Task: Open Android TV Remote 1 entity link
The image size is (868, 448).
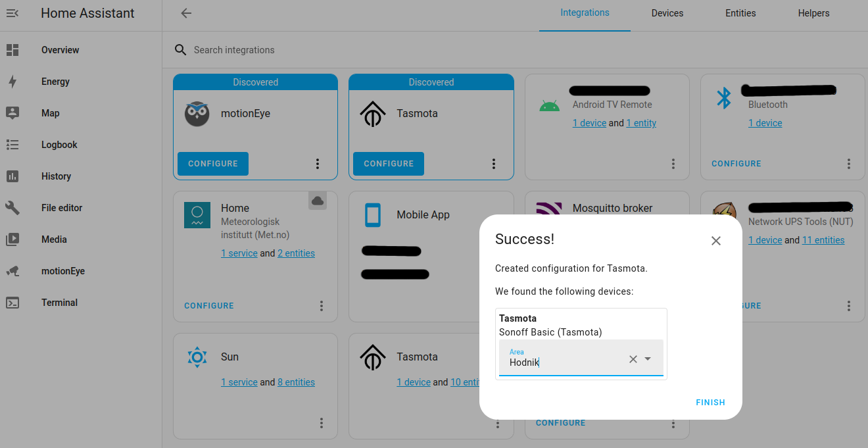Action: [641, 123]
